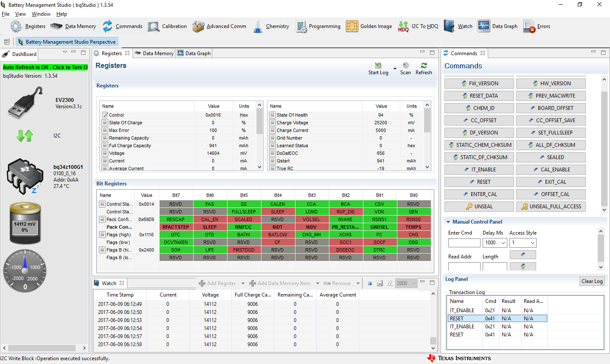
Task: Open the Chemistry flask icon
Action: click(x=258, y=26)
